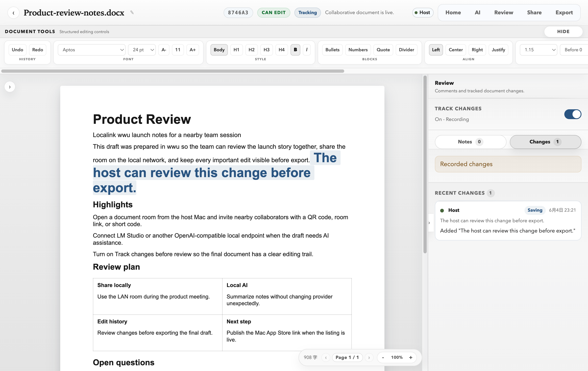
Task: Select Body text style
Action: coord(219,50)
